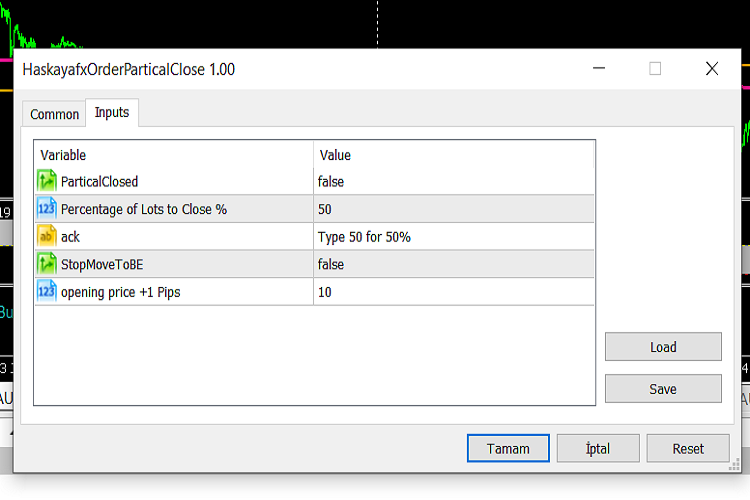
Task: Close the HaskayafxOrderParticalClose dialog
Action: pyautogui.click(x=712, y=68)
